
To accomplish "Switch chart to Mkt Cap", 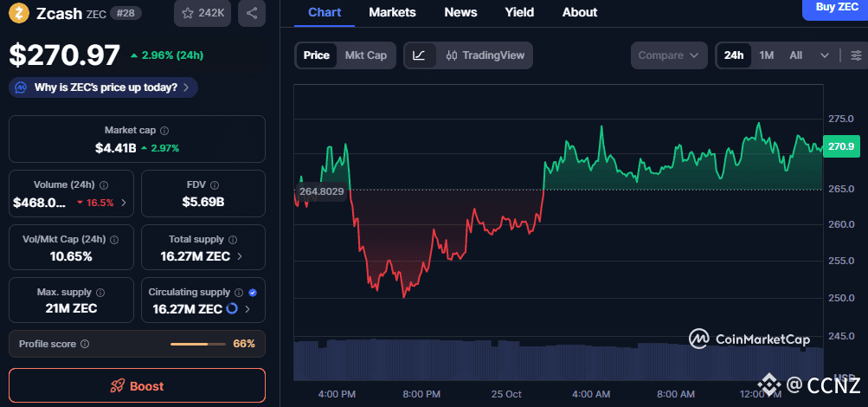I will (365, 55).
